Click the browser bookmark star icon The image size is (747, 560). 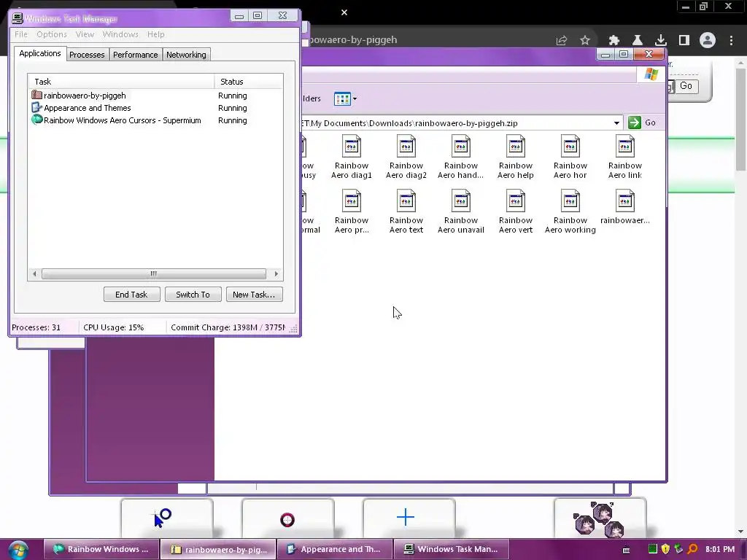coord(585,40)
